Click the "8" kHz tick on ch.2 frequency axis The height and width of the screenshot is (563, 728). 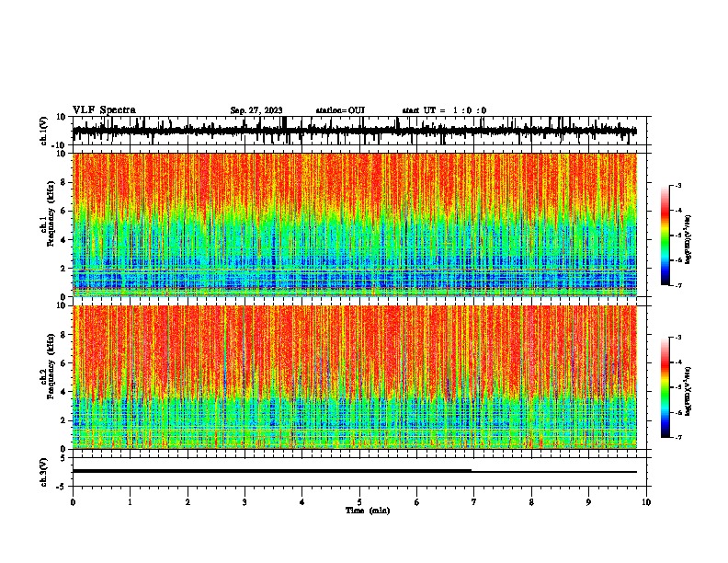tap(64, 335)
